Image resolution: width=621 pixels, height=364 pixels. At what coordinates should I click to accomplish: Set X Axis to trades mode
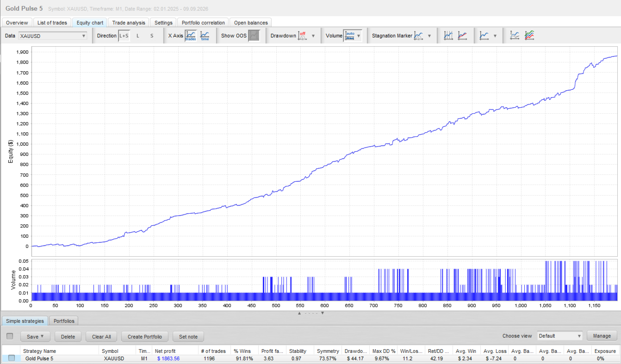[x=191, y=36]
